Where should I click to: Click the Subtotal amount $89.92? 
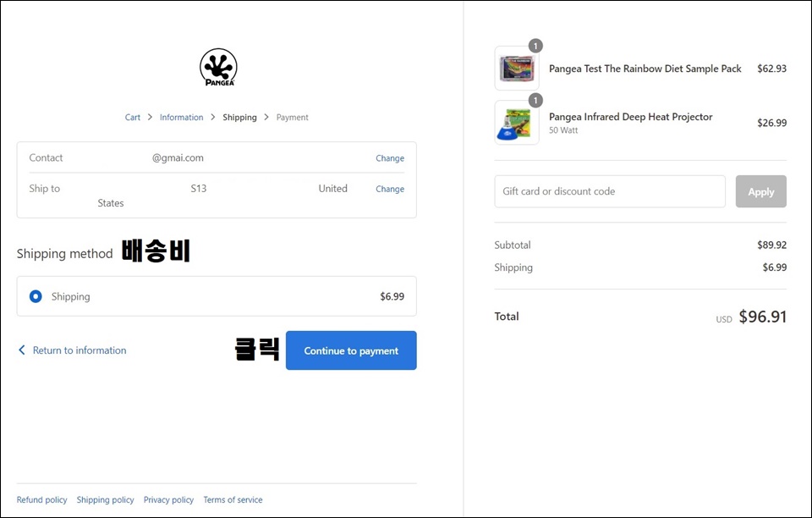point(771,245)
